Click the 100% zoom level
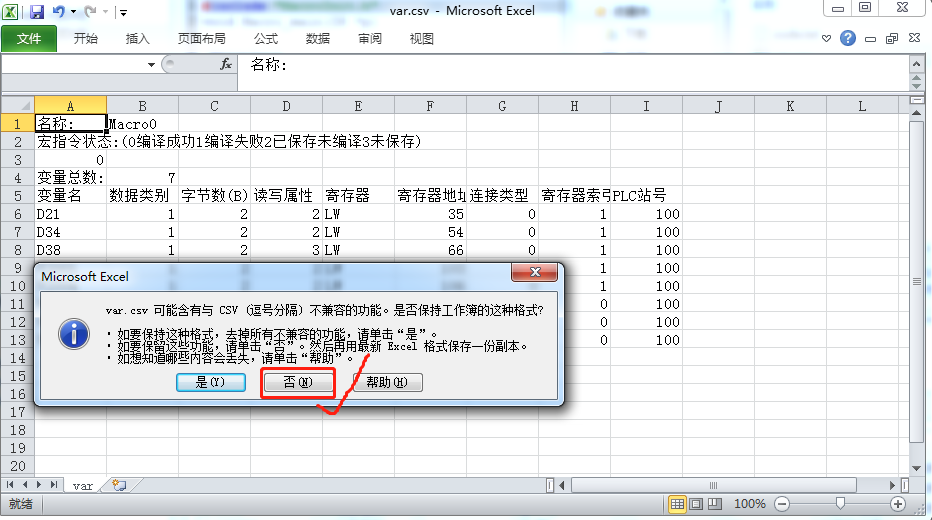The width and height of the screenshot is (932, 520). (x=750, y=504)
